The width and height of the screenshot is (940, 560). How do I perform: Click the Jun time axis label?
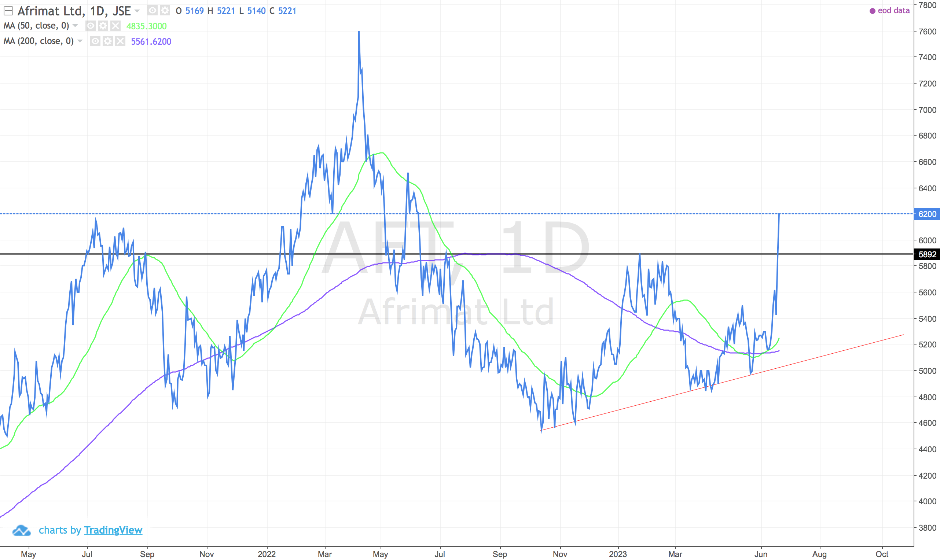761,554
